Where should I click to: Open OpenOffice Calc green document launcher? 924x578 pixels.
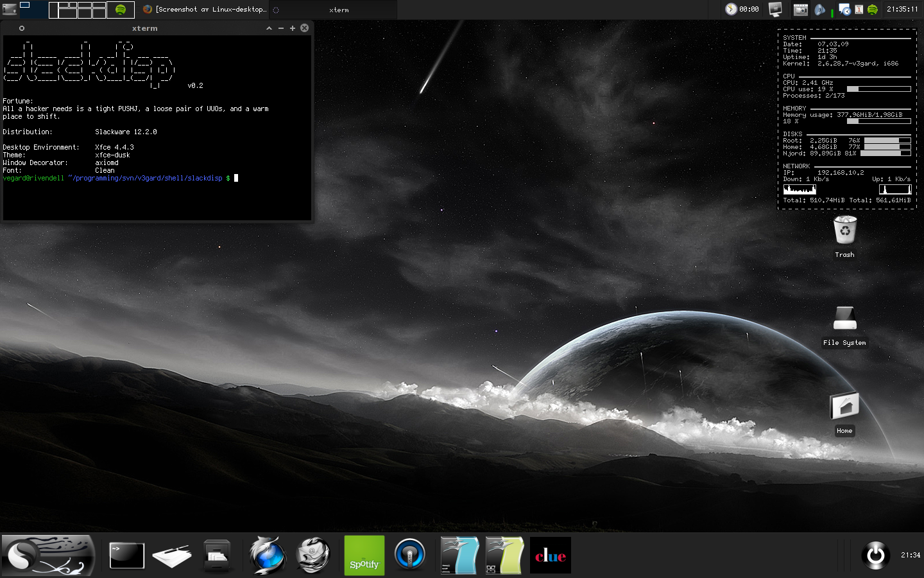point(504,556)
